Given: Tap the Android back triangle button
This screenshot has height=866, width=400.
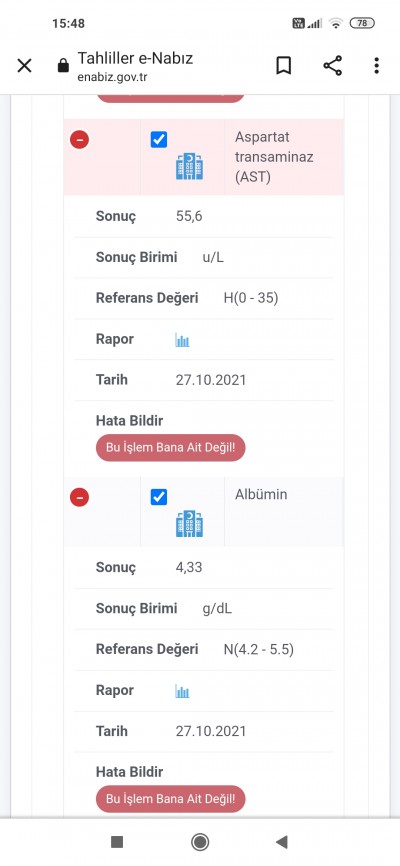Looking at the screenshot, I should 282,842.
